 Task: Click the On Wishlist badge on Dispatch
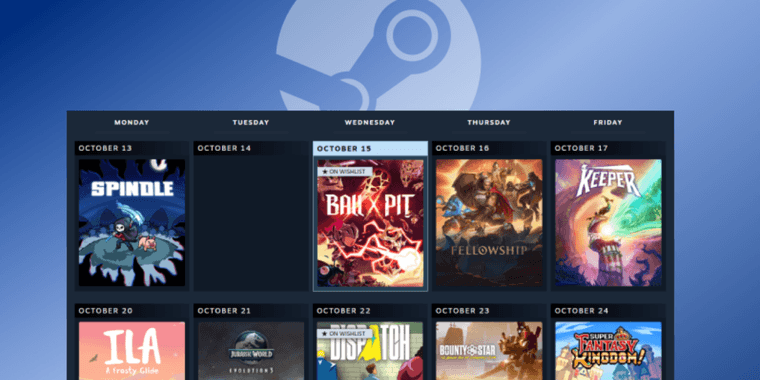coord(345,334)
